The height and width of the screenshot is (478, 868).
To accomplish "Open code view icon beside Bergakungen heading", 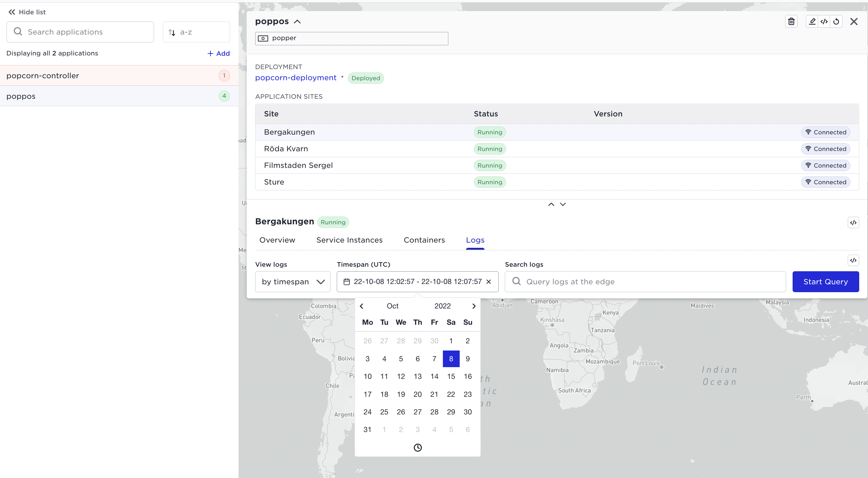I will tap(853, 222).
